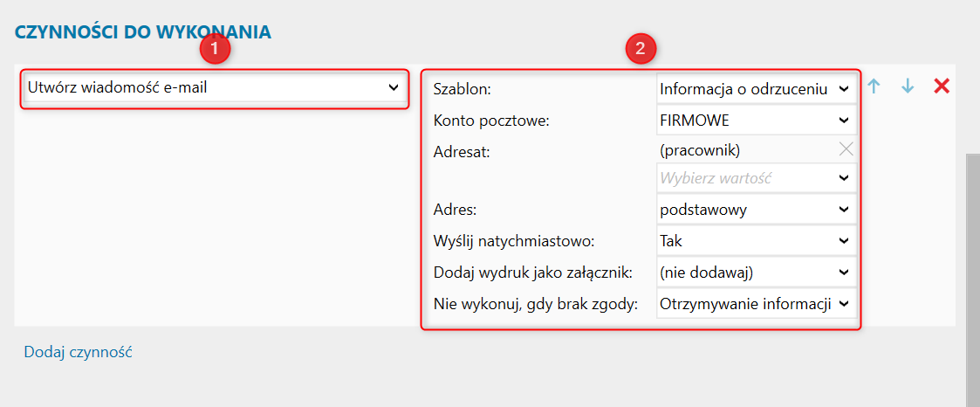Click the vertical scrollbar on the right

tap(972, 262)
